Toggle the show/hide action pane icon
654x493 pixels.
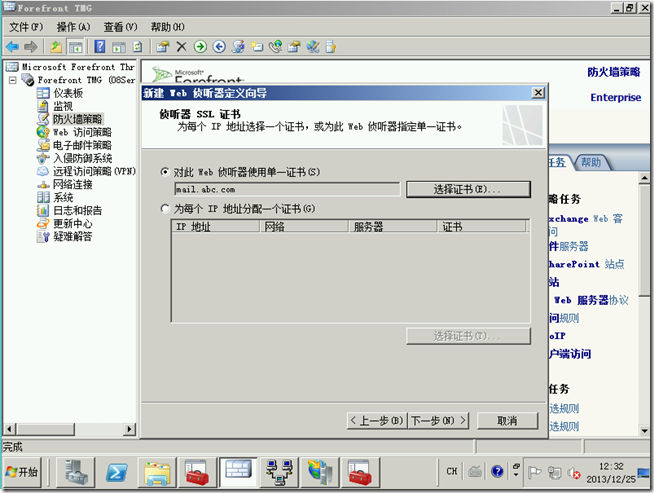[119, 47]
